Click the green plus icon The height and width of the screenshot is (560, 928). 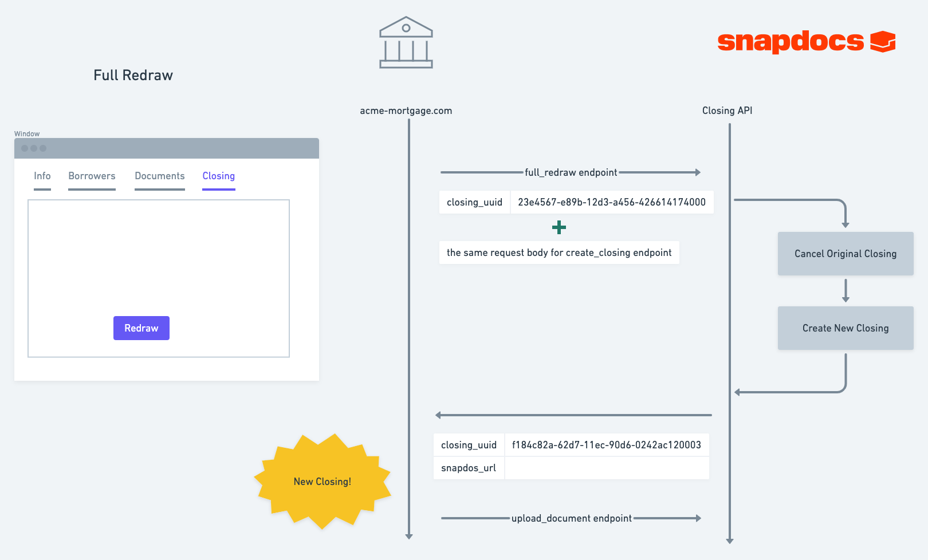pyautogui.click(x=559, y=227)
